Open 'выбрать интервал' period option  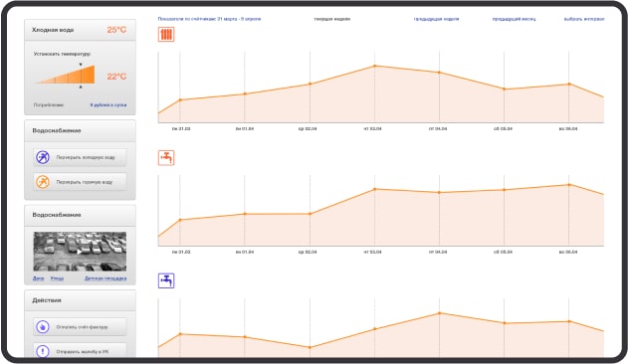coord(584,19)
